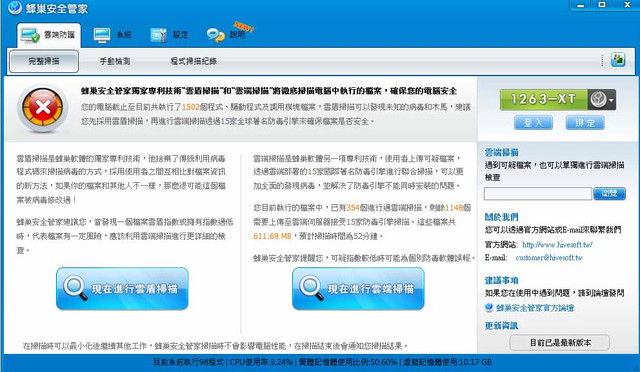The image size is (640, 372).
Task: Click the 蜂巢安全管家 app logo in title bar
Action: click(x=15, y=7)
